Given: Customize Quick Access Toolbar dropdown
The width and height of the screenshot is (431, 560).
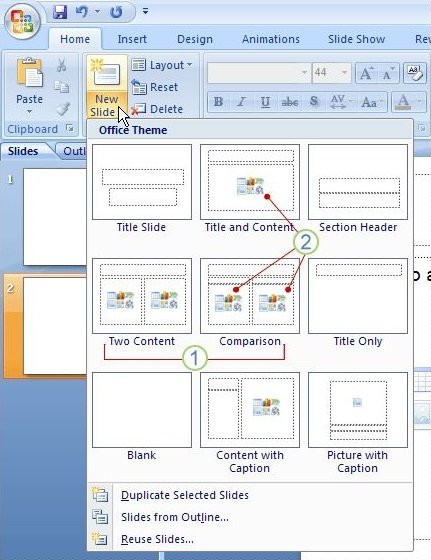Looking at the screenshot, I should 145,11.
